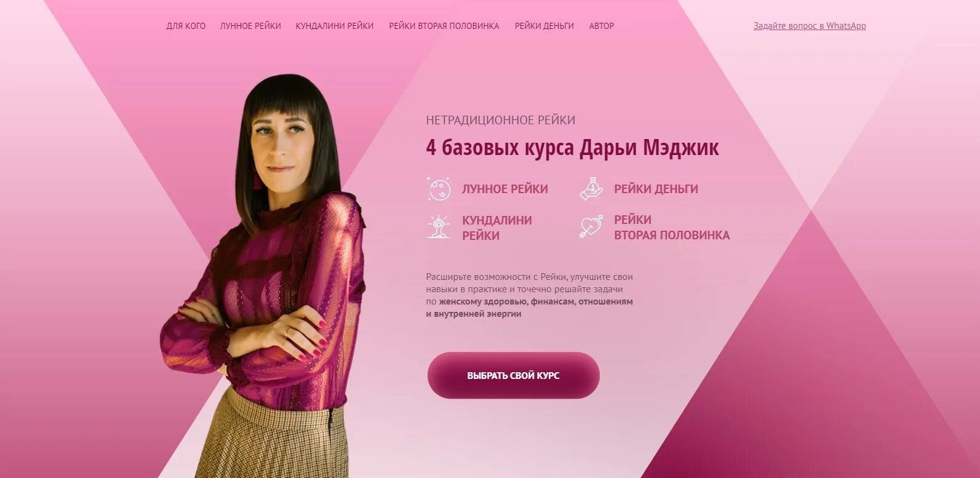Open Рейки Вторая Половинка navigation item
Screen dimensions: 980x478
coord(444,26)
